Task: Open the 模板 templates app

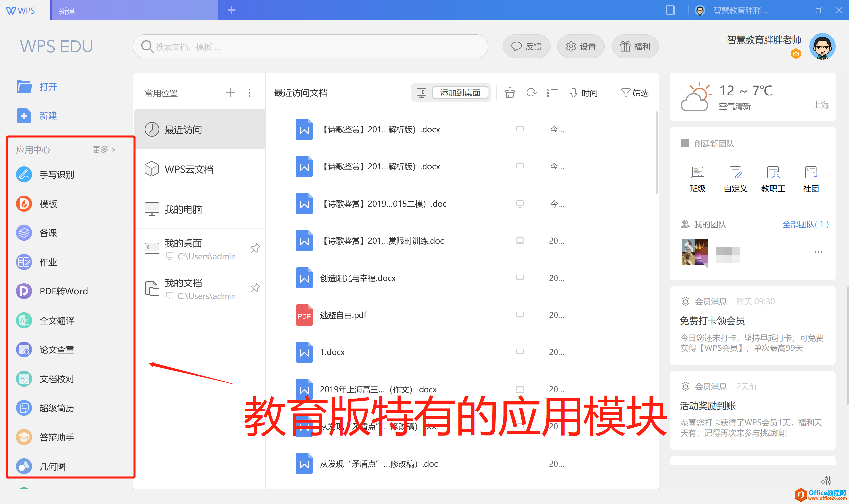Action: click(36, 204)
